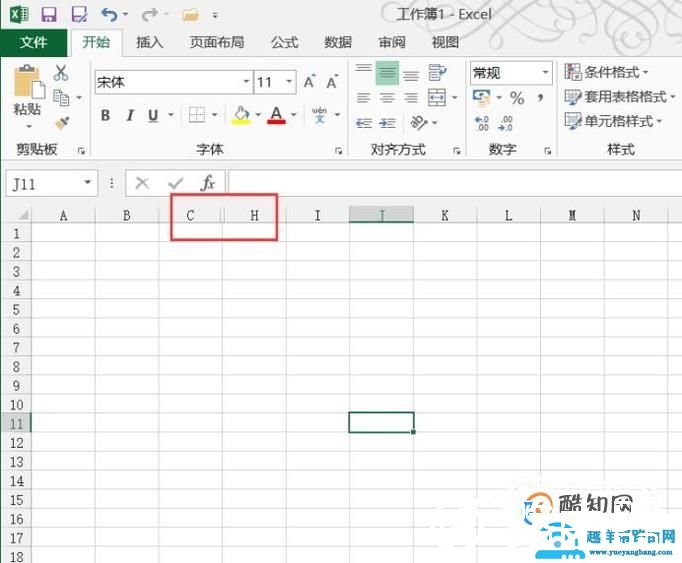Open the underline style dropdown arrow
Image resolution: width=682 pixels, height=563 pixels.
click(x=171, y=115)
